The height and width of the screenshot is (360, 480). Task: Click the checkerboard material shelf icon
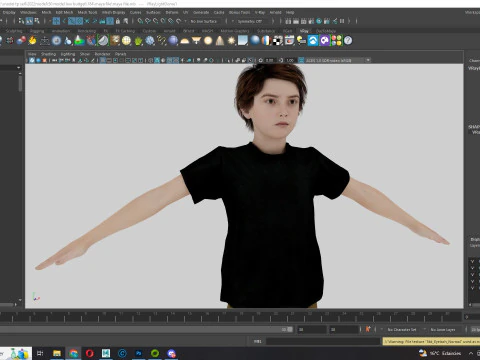coord(278,41)
